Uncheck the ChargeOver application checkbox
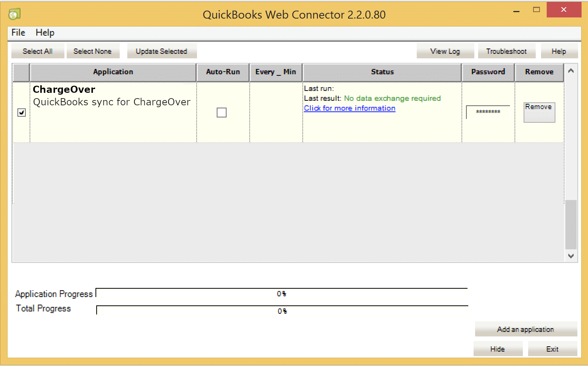The height and width of the screenshot is (366, 588). (22, 113)
